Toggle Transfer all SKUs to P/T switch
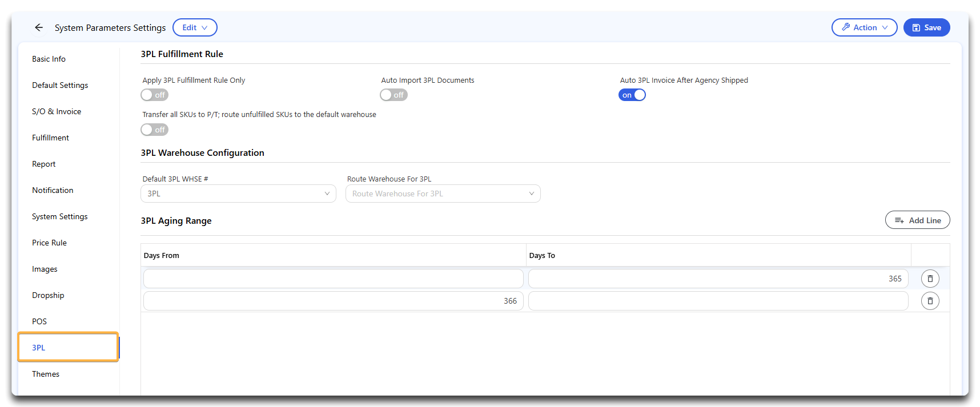980x407 pixels. (155, 130)
